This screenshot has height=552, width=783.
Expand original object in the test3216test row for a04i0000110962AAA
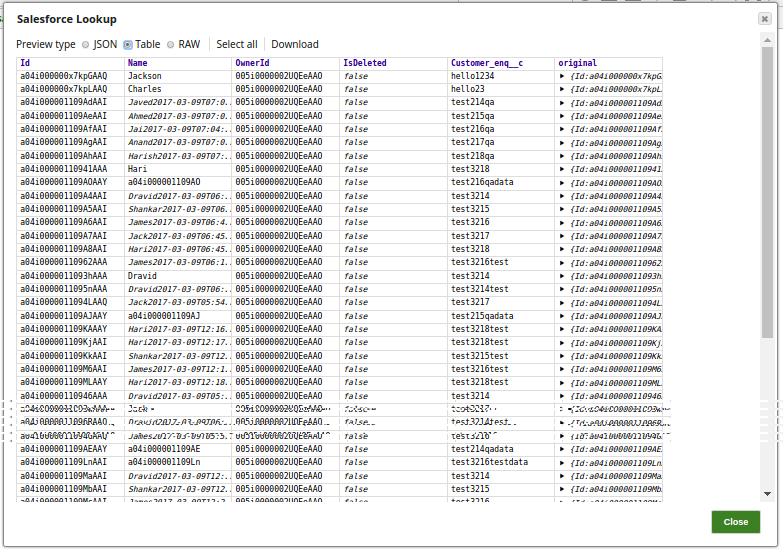562,263
